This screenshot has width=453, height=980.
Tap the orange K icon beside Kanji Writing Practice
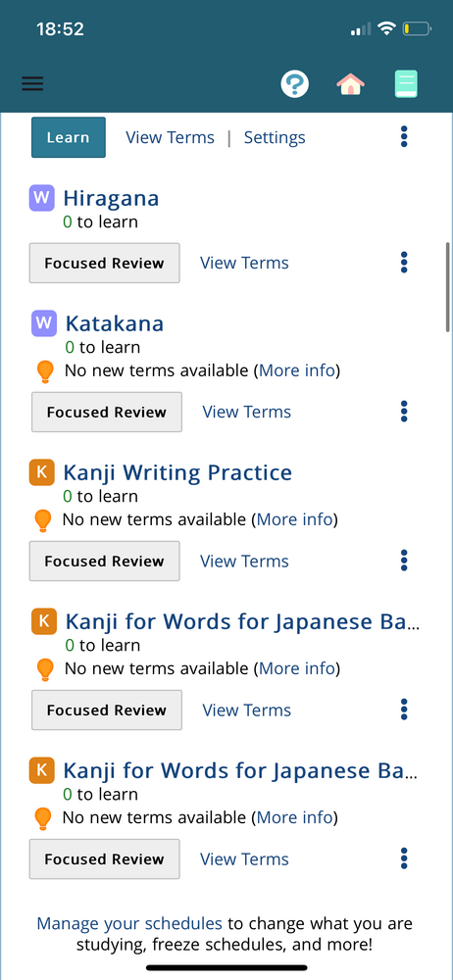click(x=42, y=472)
